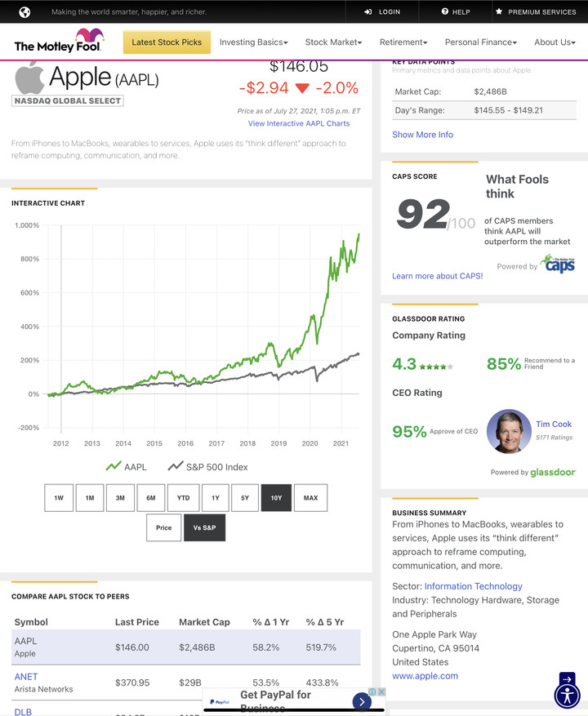
Task: Expand the Investing Basics menu
Action: (x=253, y=42)
